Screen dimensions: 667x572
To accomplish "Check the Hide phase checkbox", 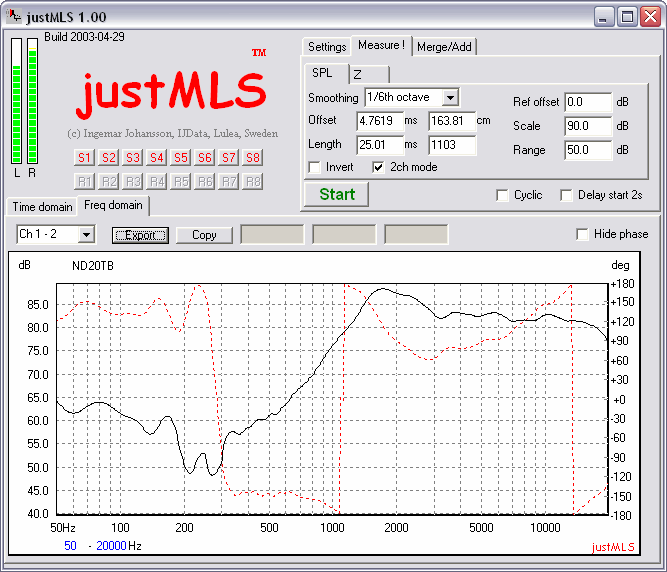I will (x=582, y=234).
